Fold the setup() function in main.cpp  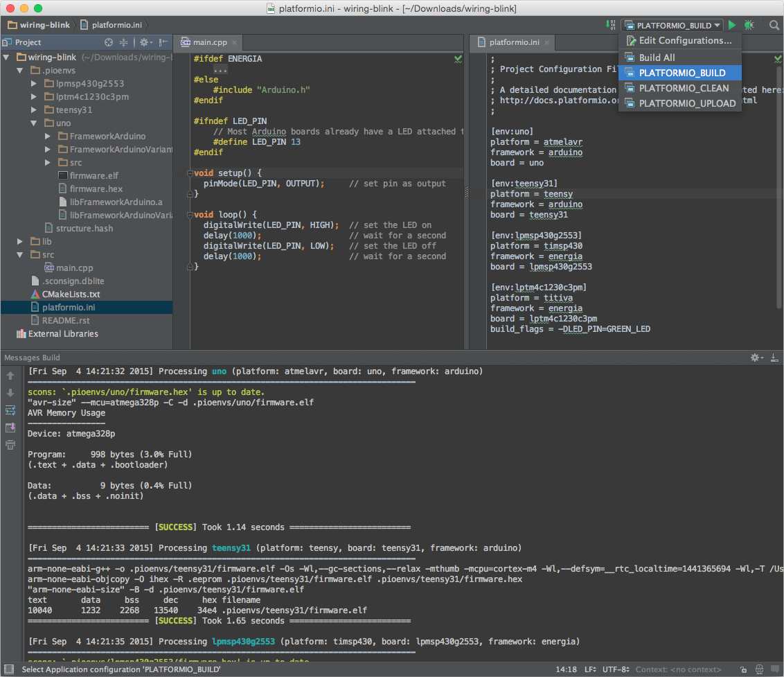pos(190,173)
